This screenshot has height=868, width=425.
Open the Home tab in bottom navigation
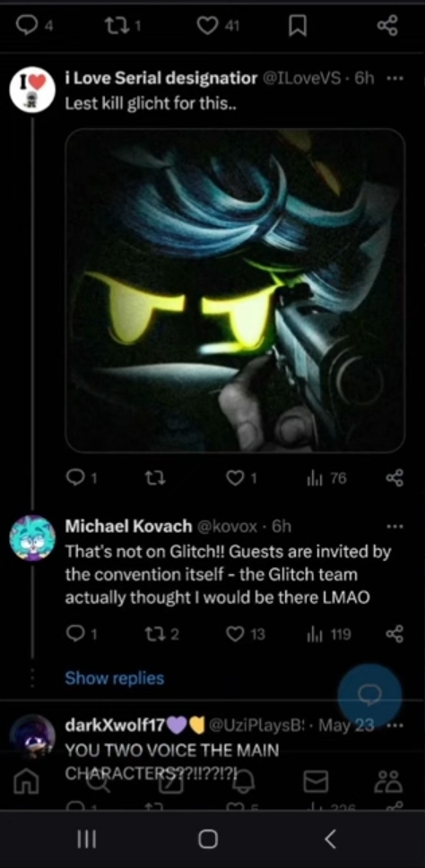[x=25, y=782]
